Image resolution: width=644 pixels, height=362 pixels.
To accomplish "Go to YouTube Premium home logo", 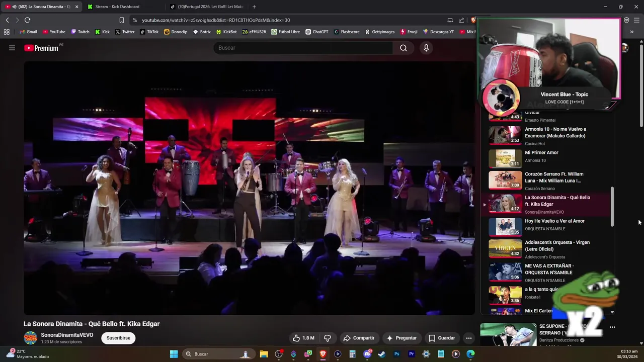I will pos(41,48).
